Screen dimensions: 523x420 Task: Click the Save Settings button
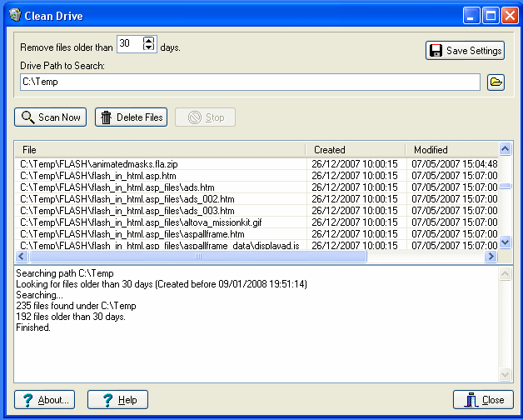pyautogui.click(x=465, y=51)
